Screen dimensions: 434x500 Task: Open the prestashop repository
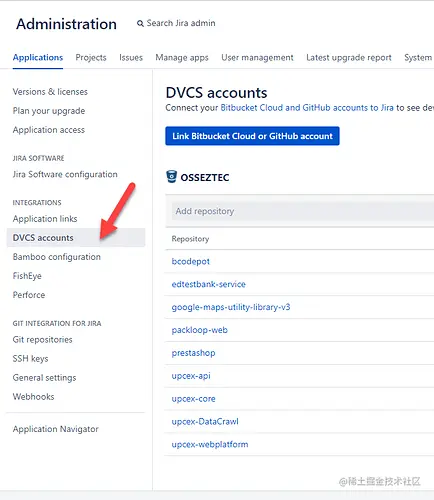(x=193, y=353)
